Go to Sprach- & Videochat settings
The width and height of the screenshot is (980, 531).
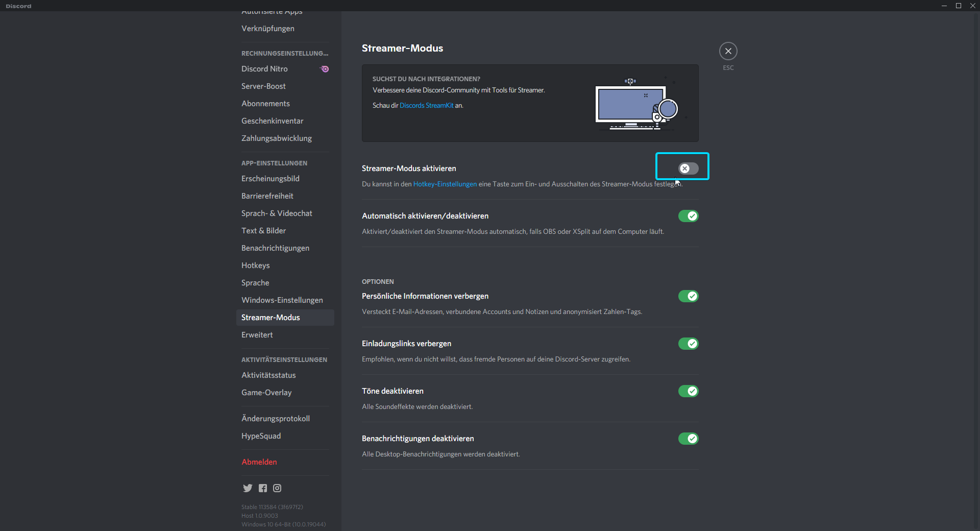277,213
